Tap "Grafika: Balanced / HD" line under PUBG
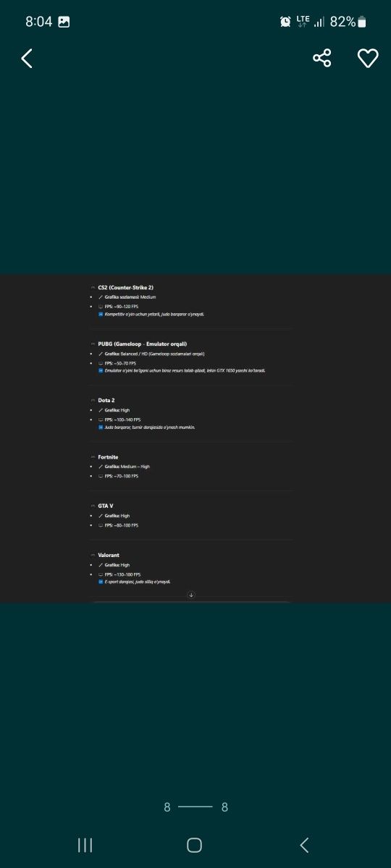 155,354
